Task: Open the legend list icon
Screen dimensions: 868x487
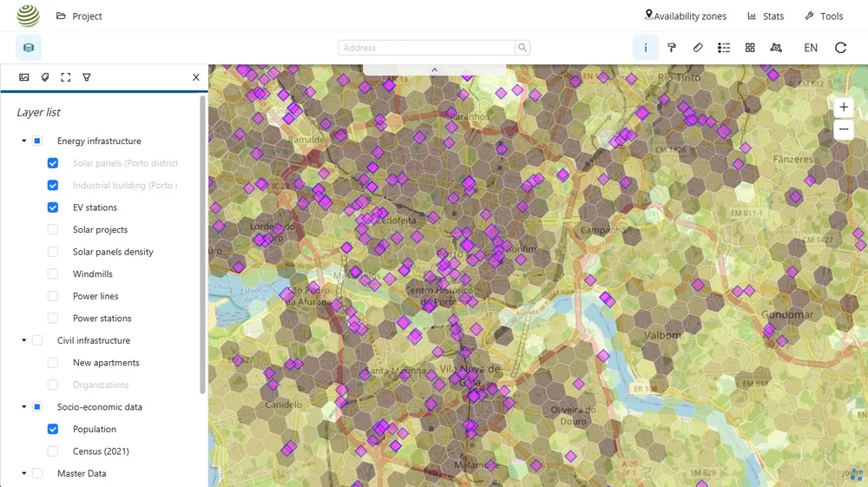Action: pyautogui.click(x=724, y=48)
